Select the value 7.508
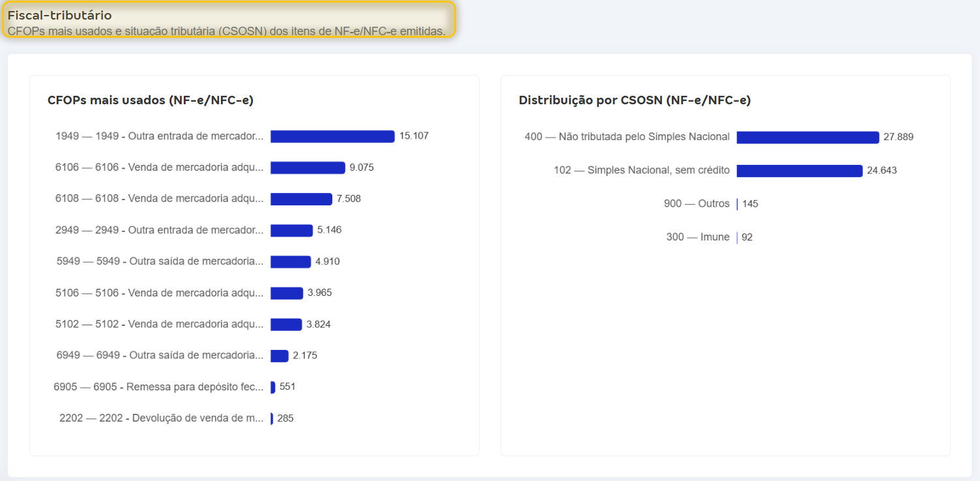Viewport: 980px width, 481px height. (x=349, y=199)
